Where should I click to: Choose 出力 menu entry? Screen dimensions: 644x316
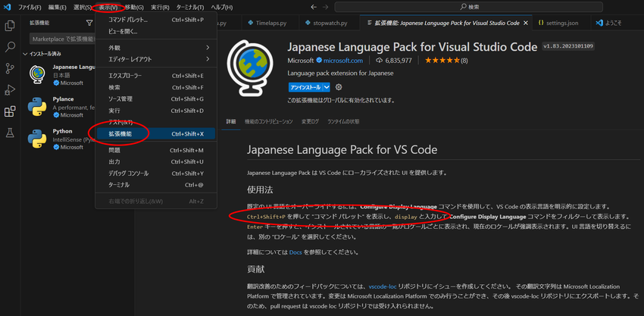click(156, 161)
